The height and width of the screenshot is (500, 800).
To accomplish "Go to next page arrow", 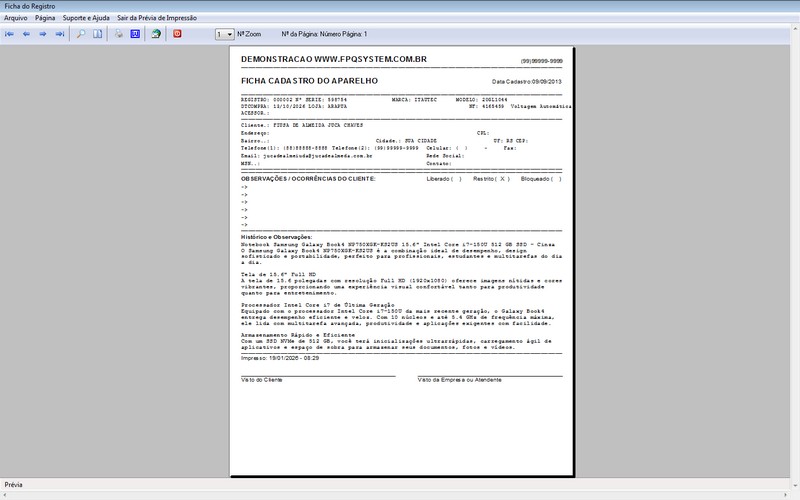I will click(43, 34).
